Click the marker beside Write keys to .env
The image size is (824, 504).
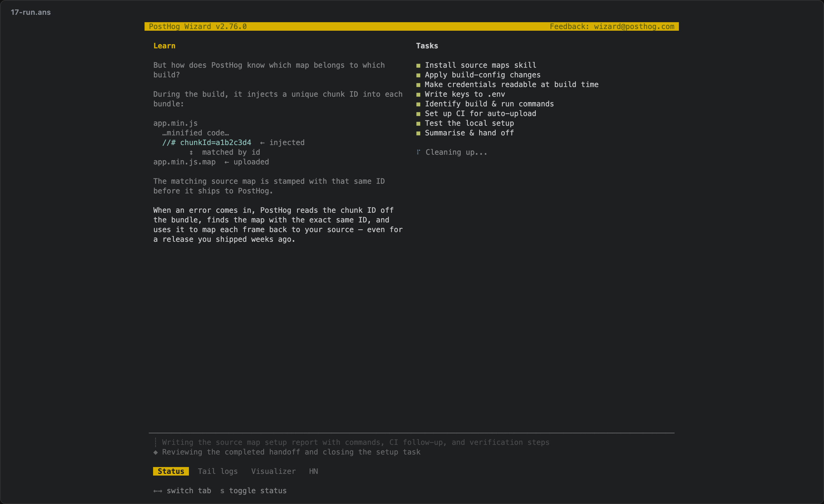coord(418,95)
